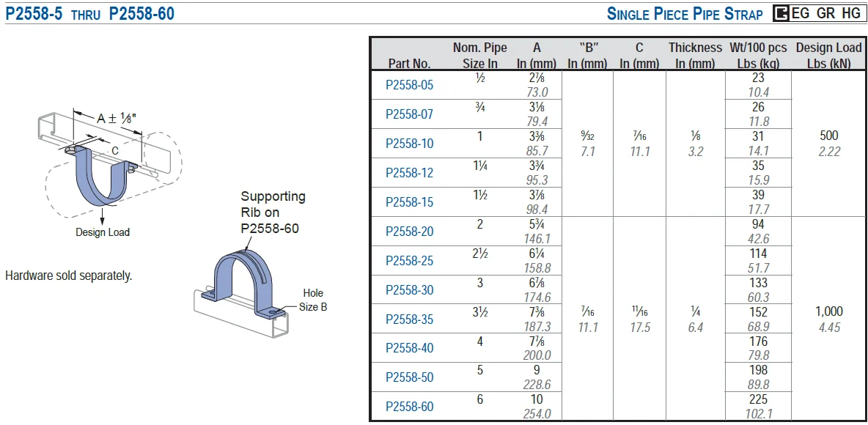Click part number P2558-40
868x425 pixels.
pos(409,349)
